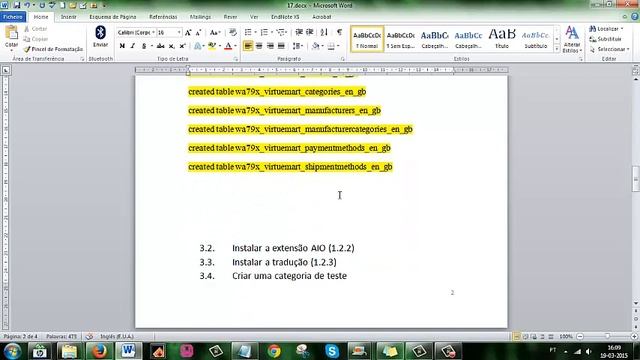Image resolution: width=640 pixels, height=360 pixels.
Task: Click the Localizar find icon
Action: (606, 29)
